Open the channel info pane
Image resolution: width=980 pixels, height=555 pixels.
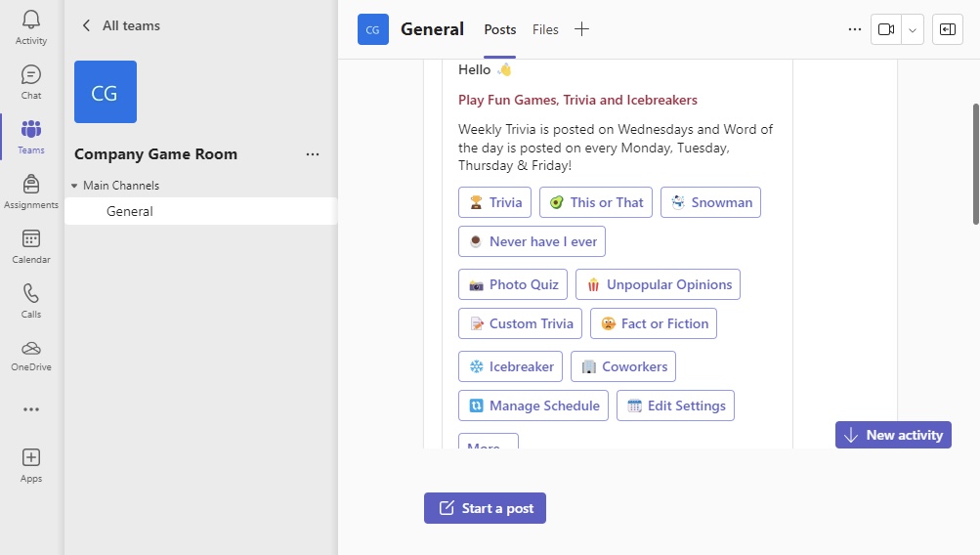pos(948,29)
